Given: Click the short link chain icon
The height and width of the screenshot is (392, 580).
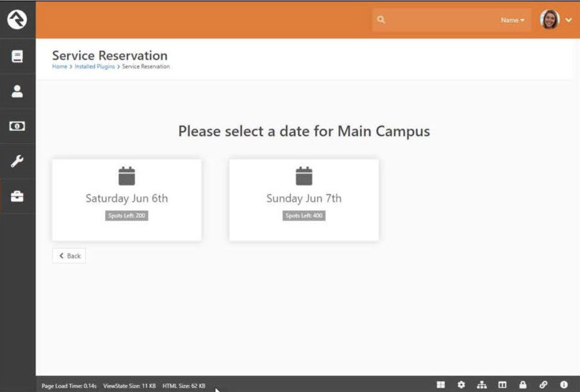Looking at the screenshot, I should click(x=543, y=385).
